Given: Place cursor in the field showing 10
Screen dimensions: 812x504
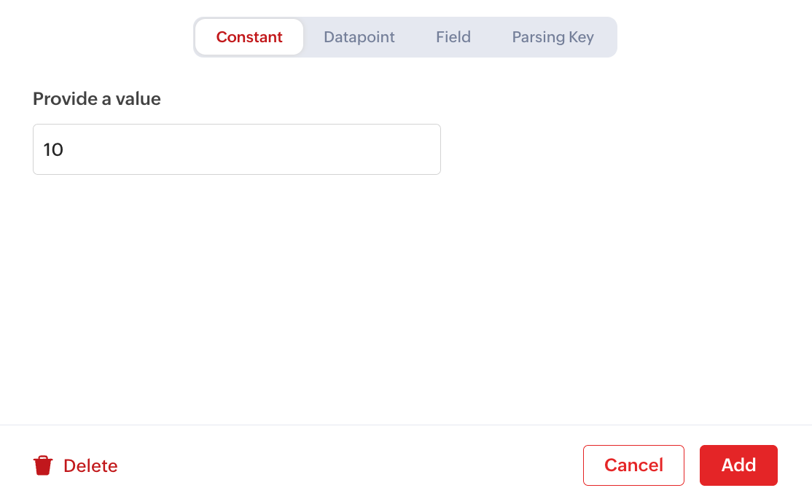Looking at the screenshot, I should 237,149.
